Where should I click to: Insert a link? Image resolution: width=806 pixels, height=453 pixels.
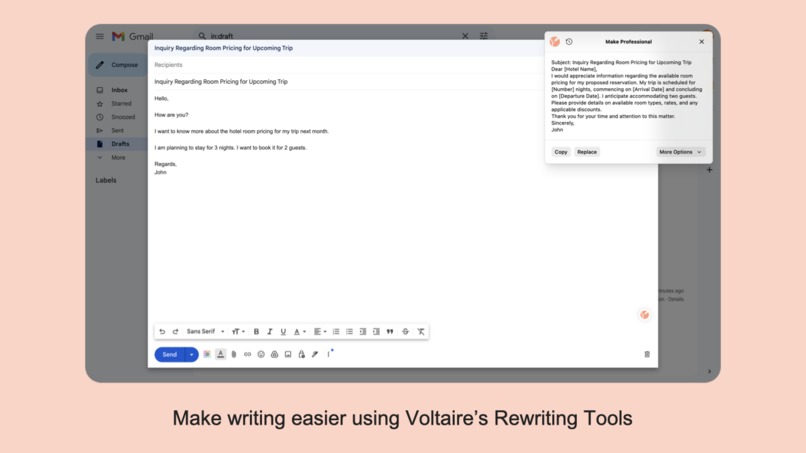pos(247,354)
